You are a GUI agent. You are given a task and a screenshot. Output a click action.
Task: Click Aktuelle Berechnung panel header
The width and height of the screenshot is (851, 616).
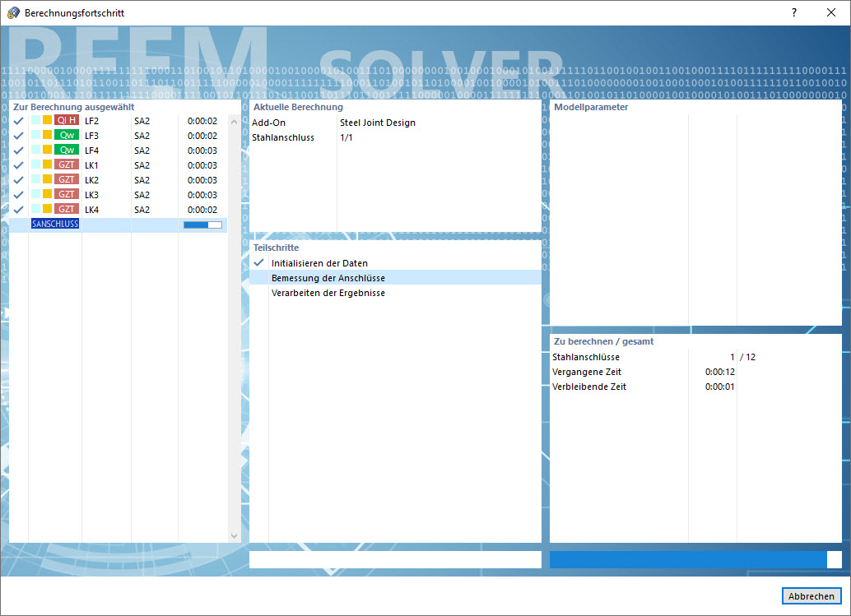pyautogui.click(x=298, y=107)
